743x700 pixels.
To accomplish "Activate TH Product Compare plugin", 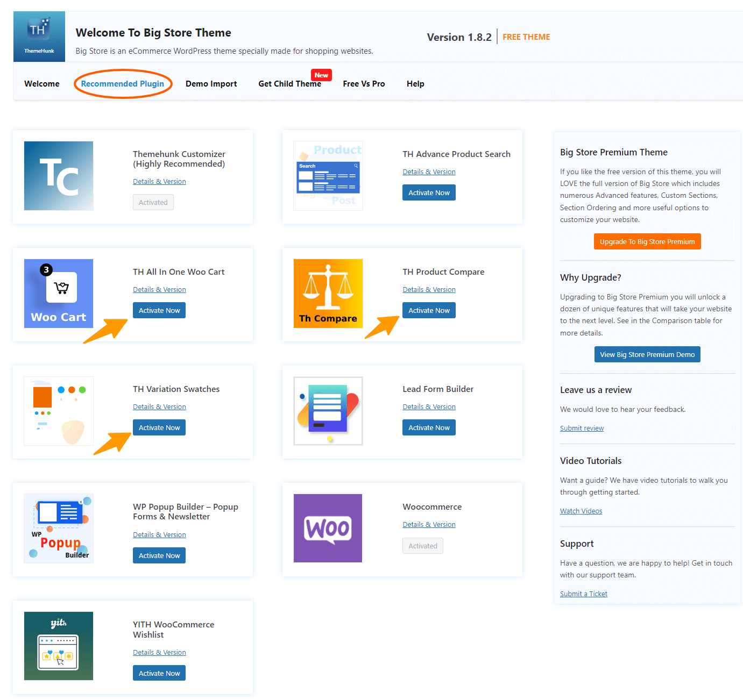I will tap(429, 310).
